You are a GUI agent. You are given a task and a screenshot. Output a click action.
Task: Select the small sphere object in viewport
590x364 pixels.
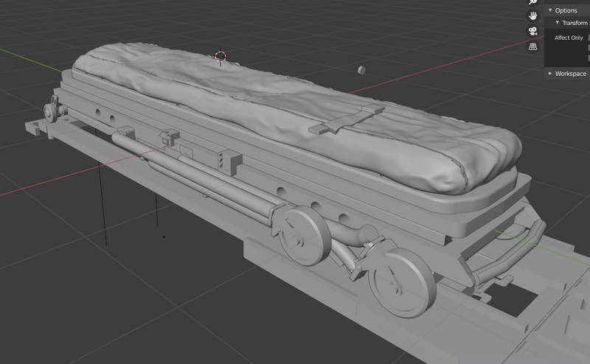(x=361, y=70)
